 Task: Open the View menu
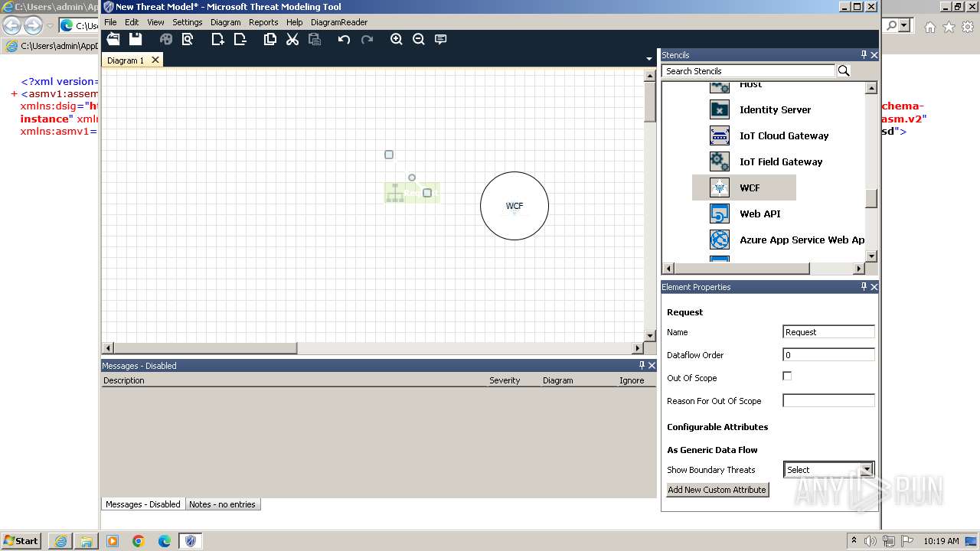click(155, 22)
